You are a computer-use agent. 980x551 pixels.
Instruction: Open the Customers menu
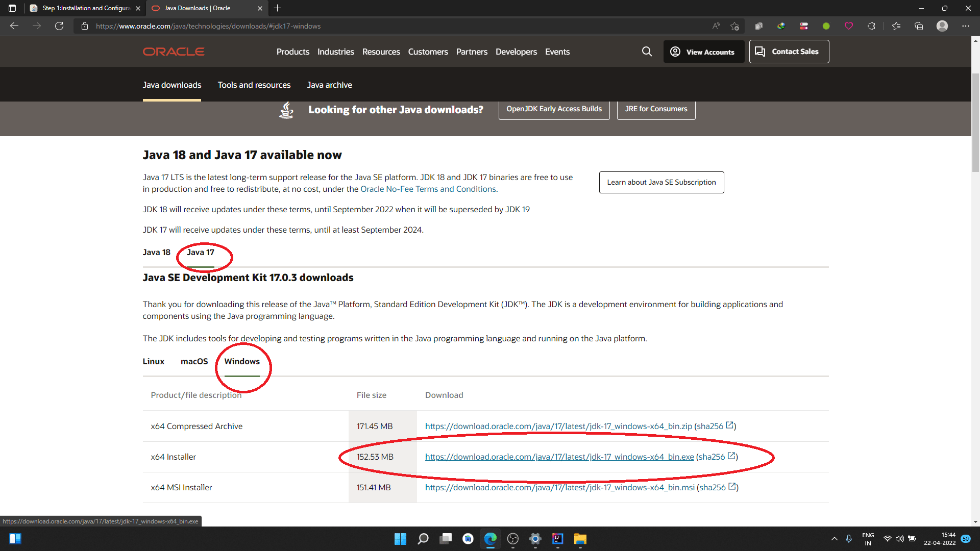[x=428, y=52]
